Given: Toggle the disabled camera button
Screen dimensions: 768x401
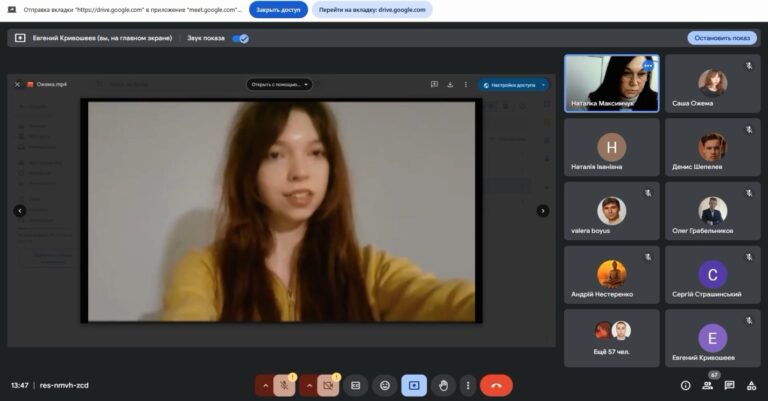Looking at the screenshot, I should point(328,385).
